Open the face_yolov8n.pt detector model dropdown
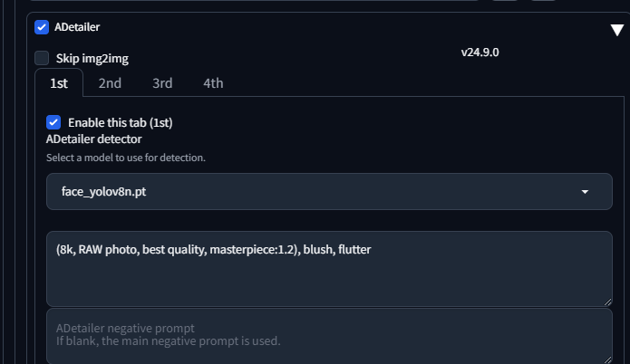The height and width of the screenshot is (364, 630). (329, 192)
